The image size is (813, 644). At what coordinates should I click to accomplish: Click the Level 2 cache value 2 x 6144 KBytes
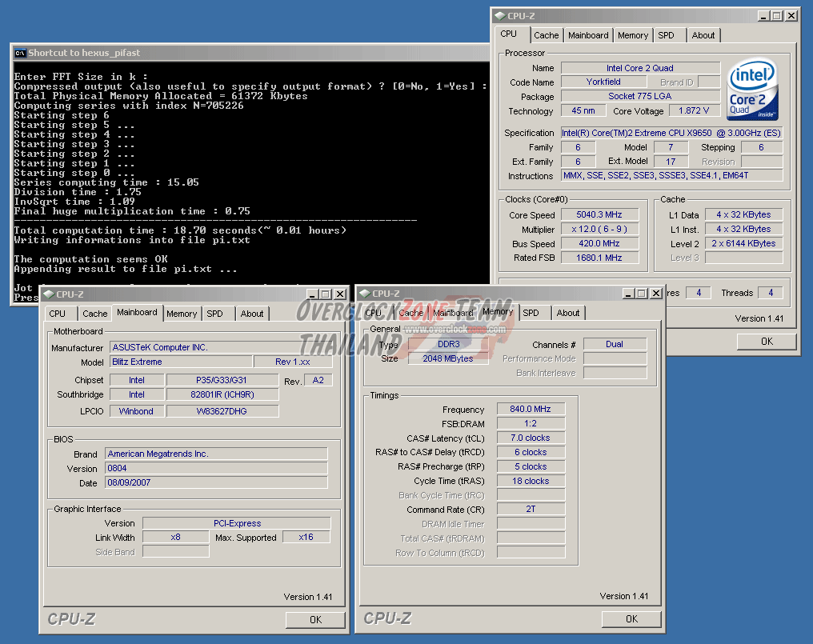click(744, 243)
